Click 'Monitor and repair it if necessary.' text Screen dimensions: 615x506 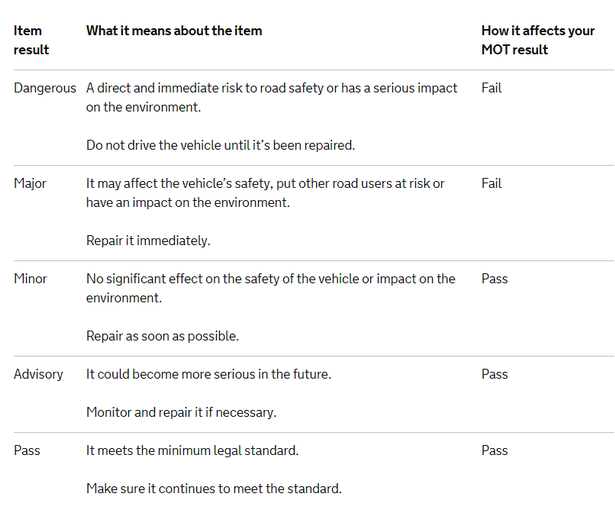click(x=181, y=412)
